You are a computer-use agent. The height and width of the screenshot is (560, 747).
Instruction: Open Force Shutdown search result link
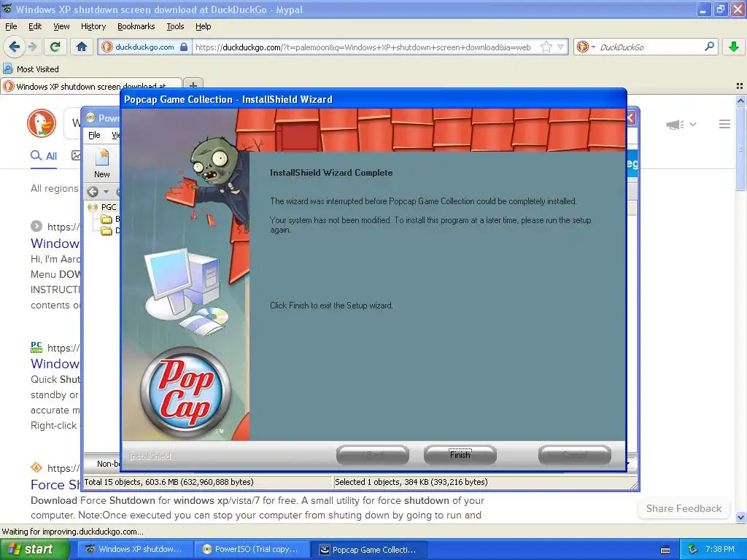55,484
